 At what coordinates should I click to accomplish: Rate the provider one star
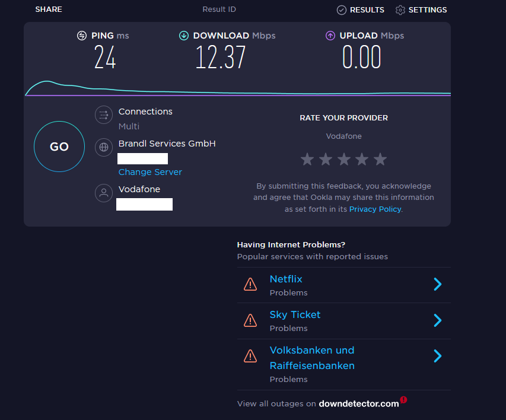307,159
